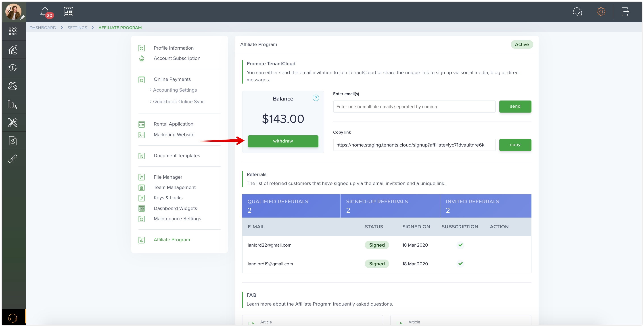Open the chat messages icon
The image size is (644, 327).
tap(577, 12)
